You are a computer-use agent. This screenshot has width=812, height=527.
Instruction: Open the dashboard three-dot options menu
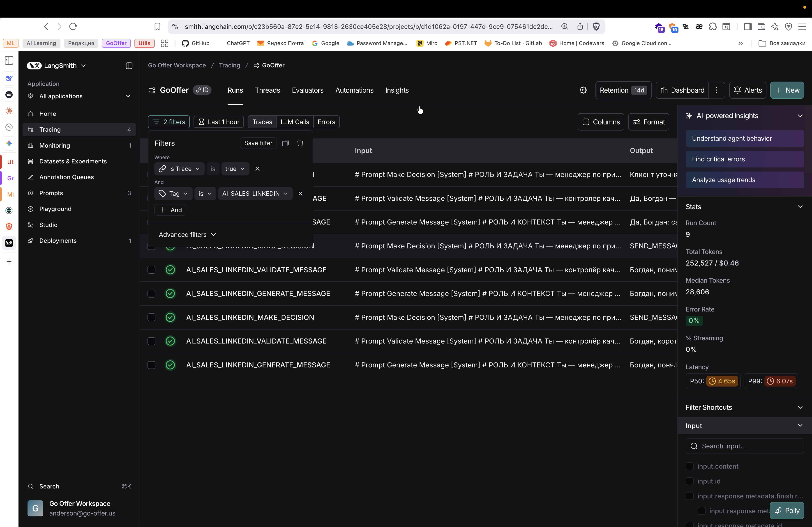716,90
